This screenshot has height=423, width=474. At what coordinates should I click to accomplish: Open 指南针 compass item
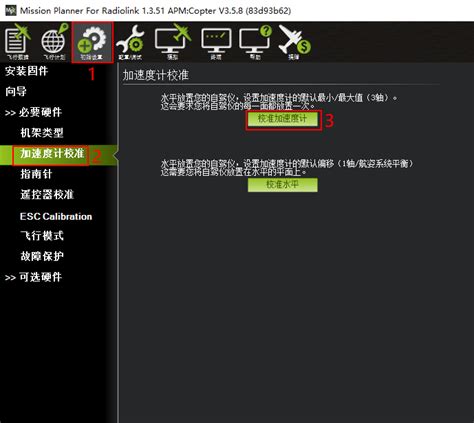[36, 174]
